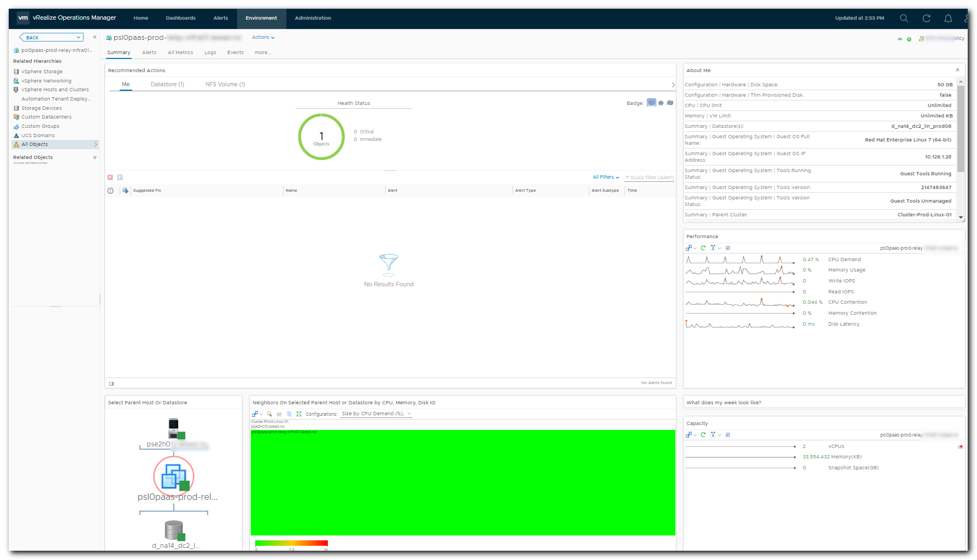Reset zoom in the Neighbors heatmap widget
This screenshot has height=560, width=977.
(299, 414)
